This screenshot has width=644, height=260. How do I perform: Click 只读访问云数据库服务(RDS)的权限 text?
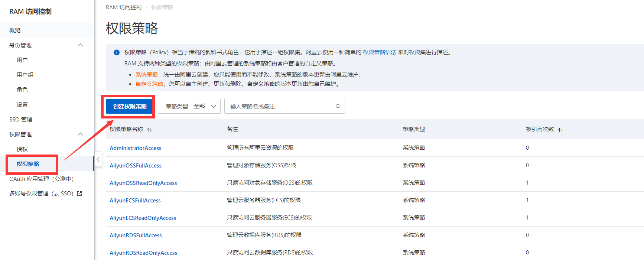tap(270, 253)
